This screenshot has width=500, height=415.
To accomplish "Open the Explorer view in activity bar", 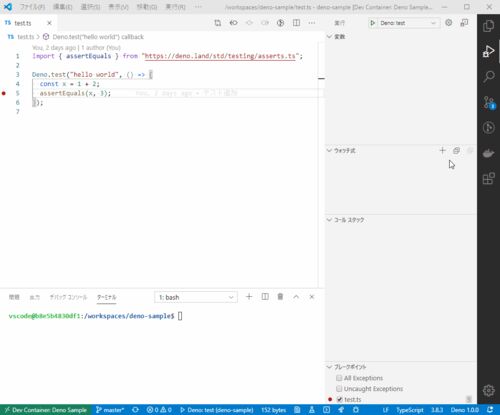I will click(488, 26).
